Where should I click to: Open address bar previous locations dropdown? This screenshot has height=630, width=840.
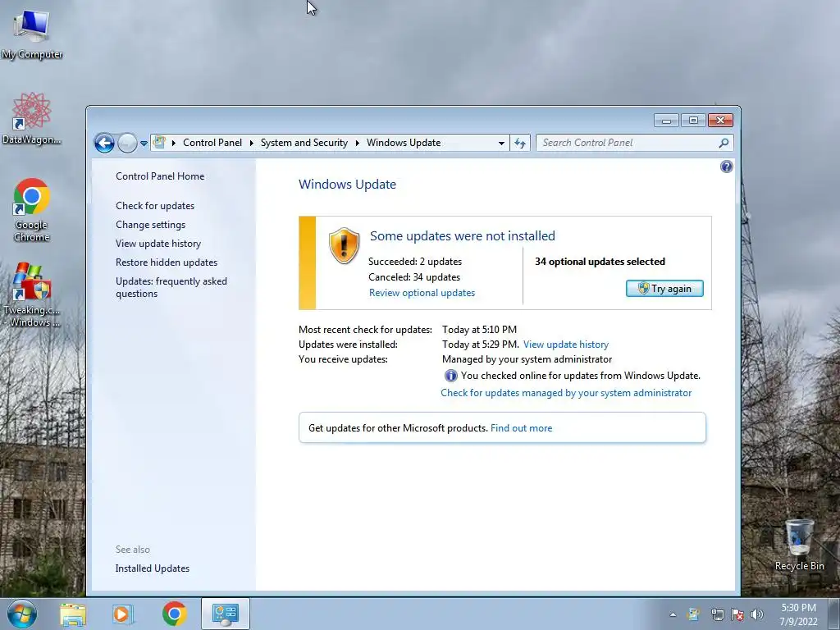pyautogui.click(x=501, y=143)
